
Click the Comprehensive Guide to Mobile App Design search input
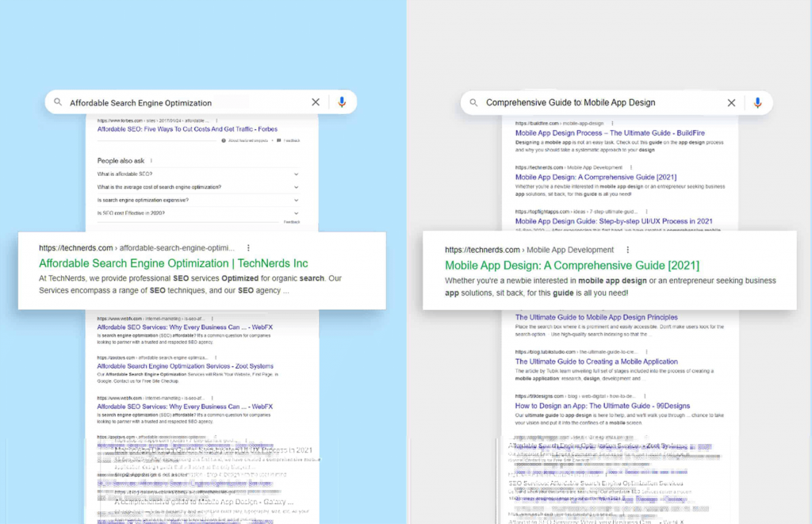click(571, 102)
